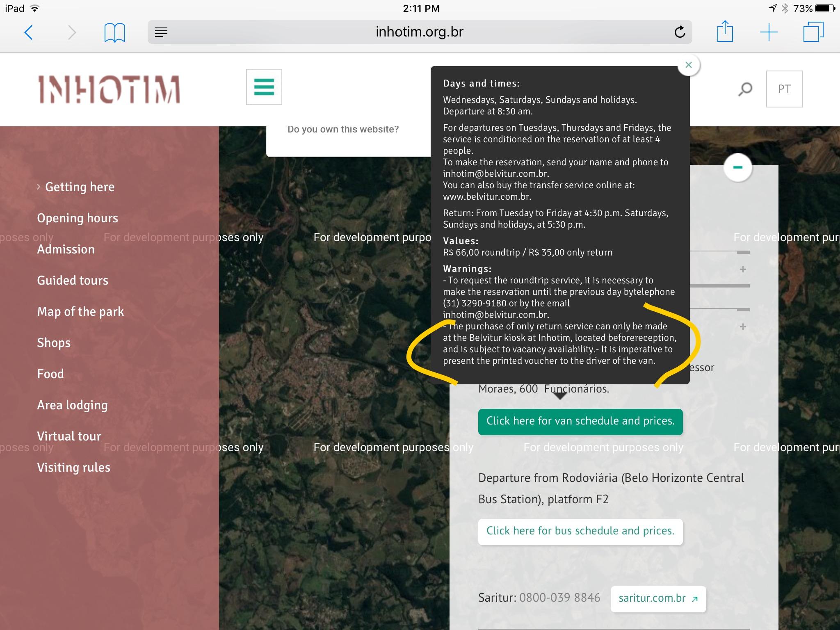Expand the second plus section on the right

[x=743, y=327]
